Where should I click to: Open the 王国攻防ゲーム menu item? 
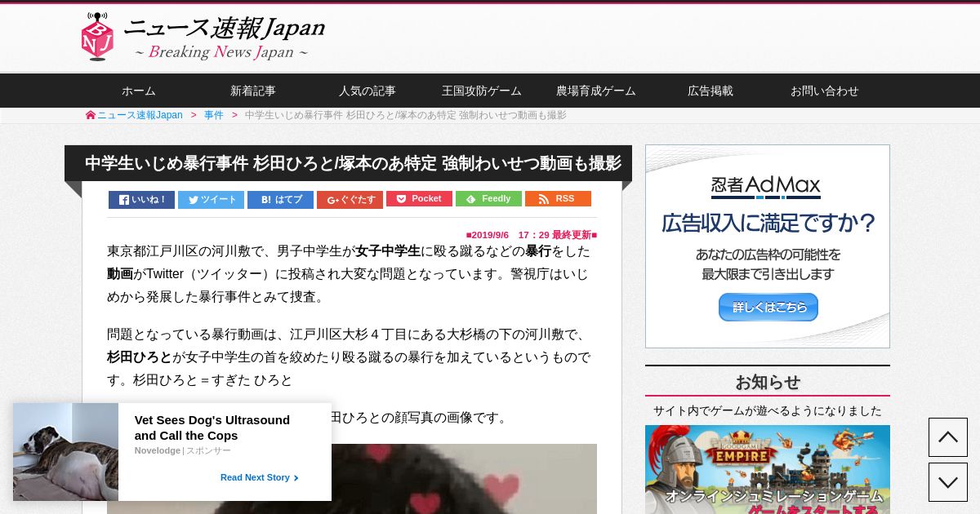point(482,91)
